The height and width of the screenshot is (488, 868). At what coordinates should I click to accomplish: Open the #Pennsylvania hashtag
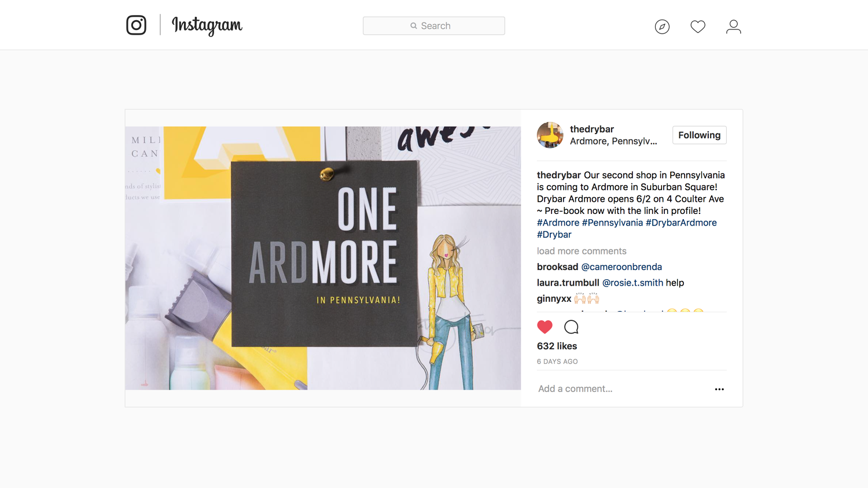point(612,223)
